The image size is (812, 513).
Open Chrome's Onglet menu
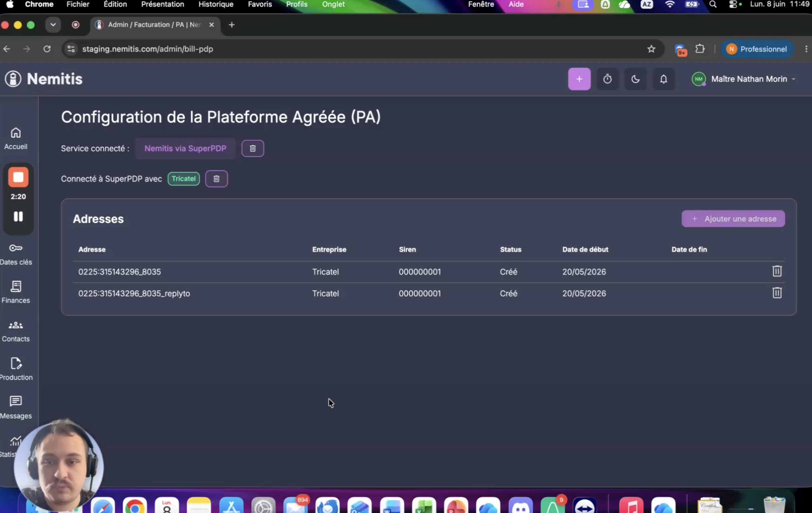tap(333, 4)
